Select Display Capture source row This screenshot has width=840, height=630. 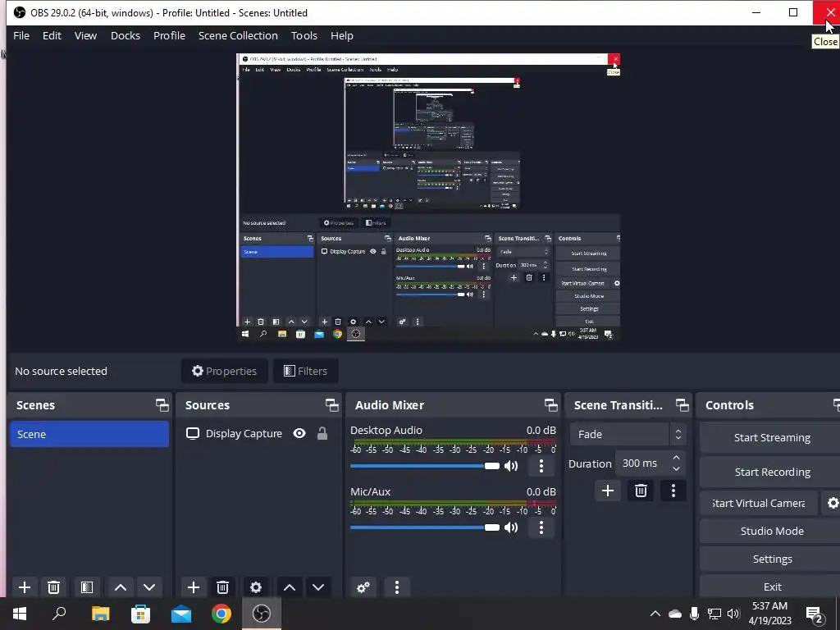pos(258,433)
